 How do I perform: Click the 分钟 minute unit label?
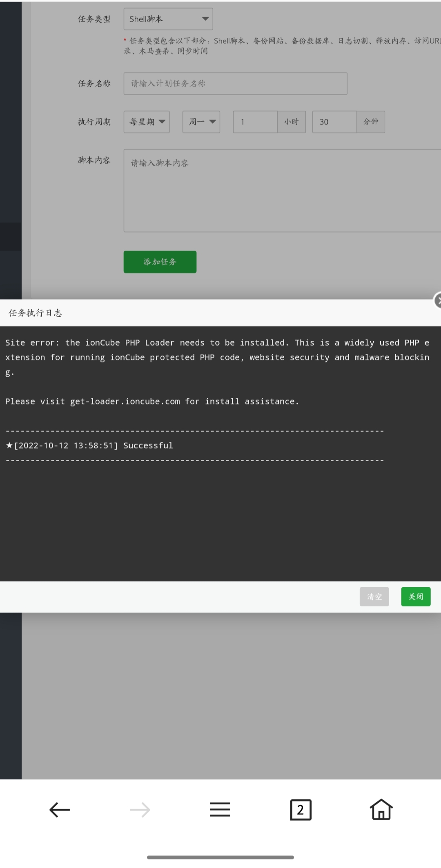click(x=371, y=122)
